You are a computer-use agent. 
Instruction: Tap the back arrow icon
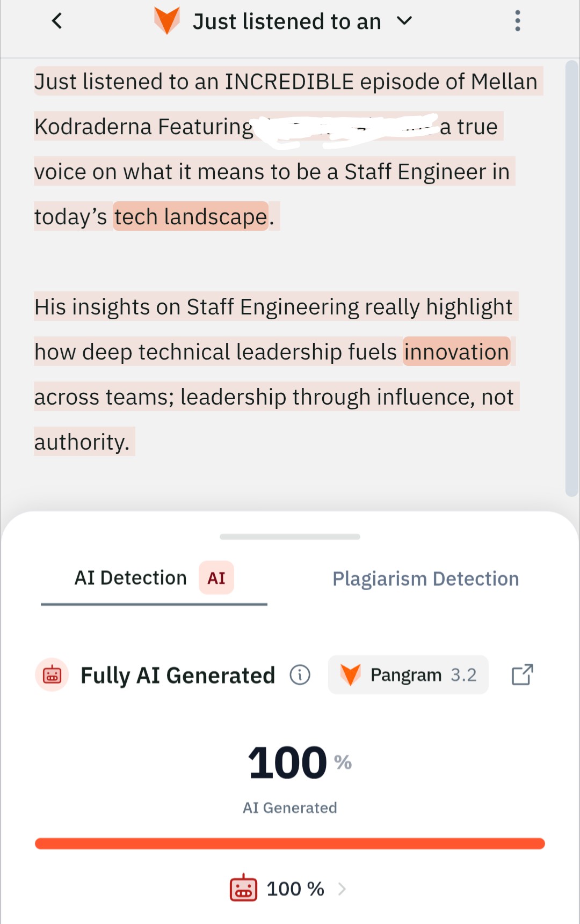[x=57, y=21]
